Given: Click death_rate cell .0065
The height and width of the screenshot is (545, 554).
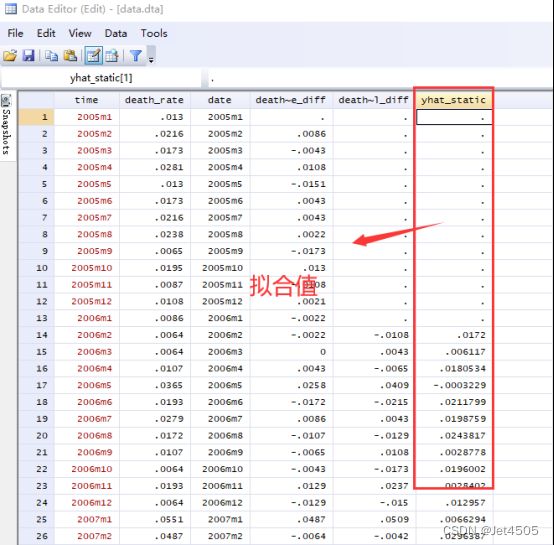Looking at the screenshot, I should pos(155,251).
